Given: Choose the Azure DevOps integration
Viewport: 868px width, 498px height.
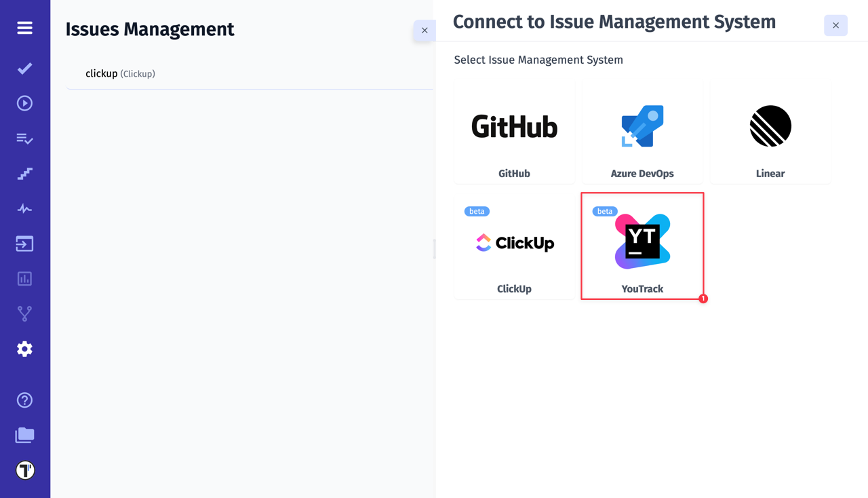Looking at the screenshot, I should [642, 132].
